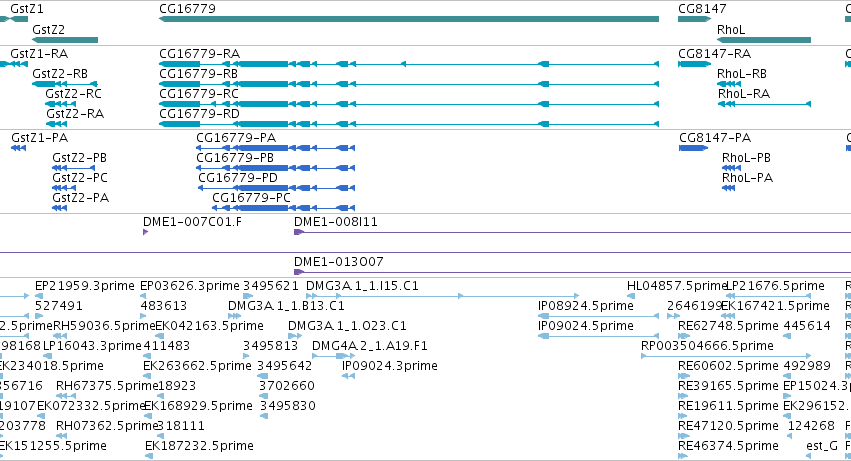Open protein GstZ2-PC
This screenshot has height=461, width=851.
pos(80,178)
